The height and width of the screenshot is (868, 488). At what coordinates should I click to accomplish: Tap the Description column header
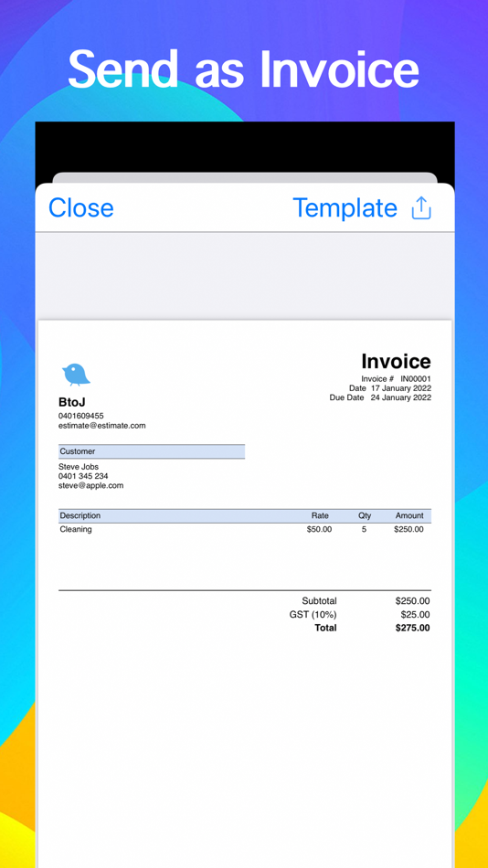[x=80, y=516]
